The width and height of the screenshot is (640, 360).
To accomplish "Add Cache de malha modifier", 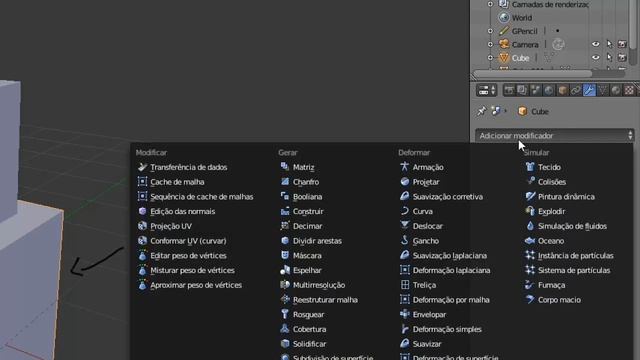I will pos(171,182).
